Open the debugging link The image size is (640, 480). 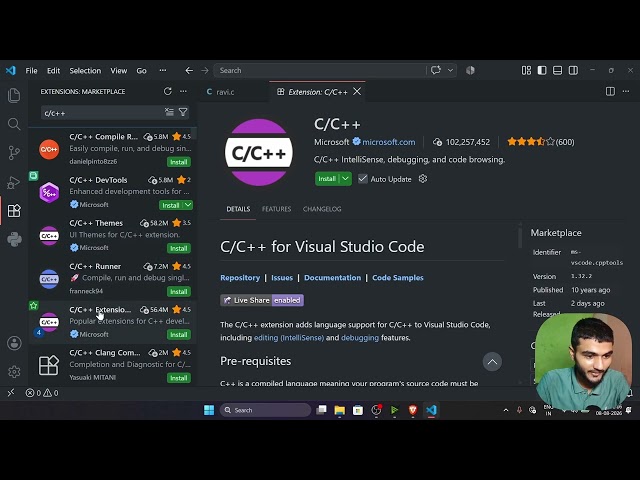click(360, 338)
